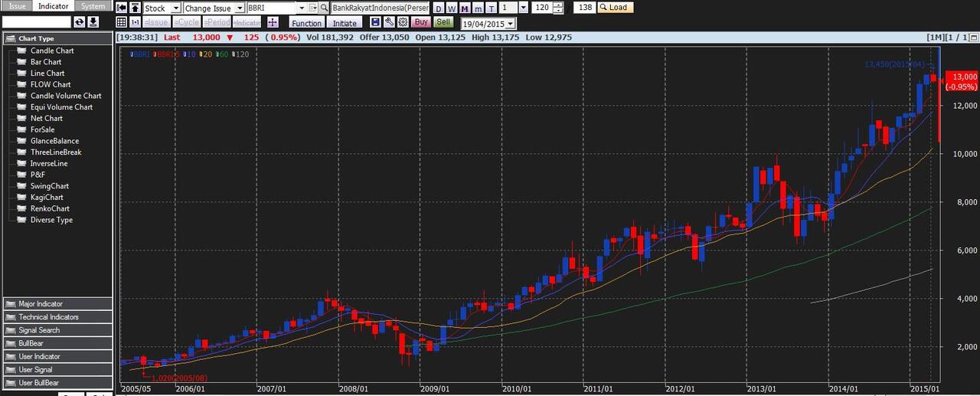The height and width of the screenshot is (396, 980).
Task: Click the crosshair cursor icon
Action: coord(273,22)
